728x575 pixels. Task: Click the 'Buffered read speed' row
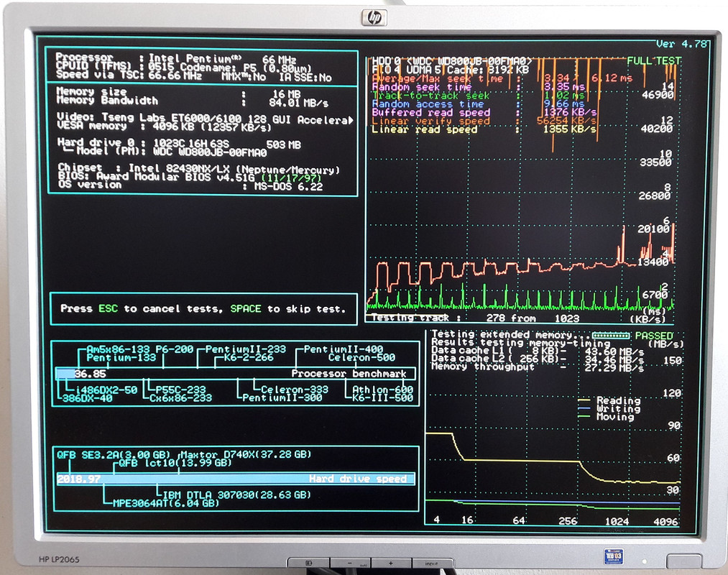pos(484,112)
